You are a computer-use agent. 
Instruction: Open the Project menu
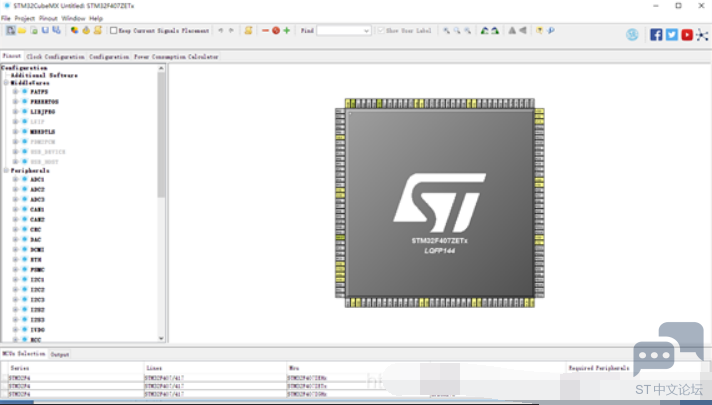(25, 18)
